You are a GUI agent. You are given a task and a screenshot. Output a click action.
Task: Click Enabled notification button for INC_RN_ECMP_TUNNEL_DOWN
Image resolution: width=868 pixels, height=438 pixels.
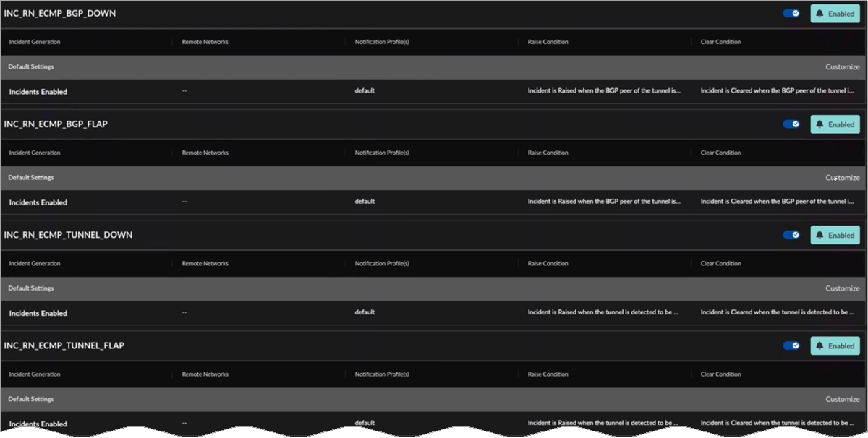tap(835, 235)
